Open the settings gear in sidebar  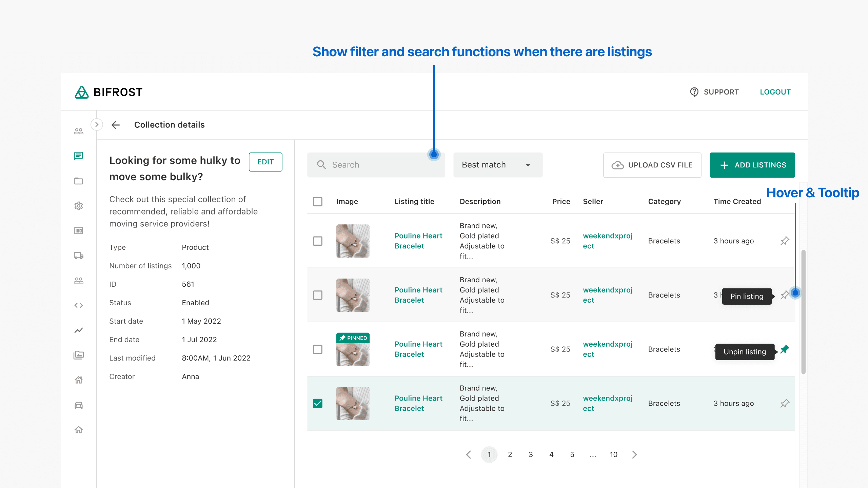(x=79, y=206)
